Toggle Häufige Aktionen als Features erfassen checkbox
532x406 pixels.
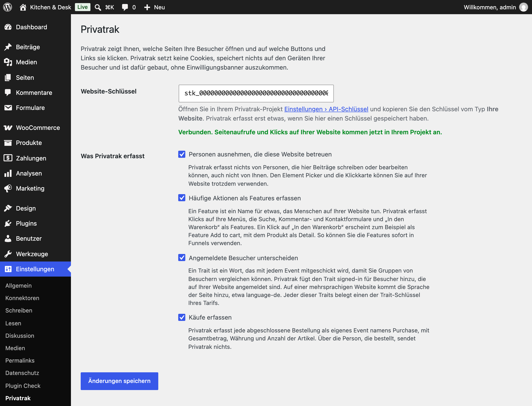click(x=182, y=198)
